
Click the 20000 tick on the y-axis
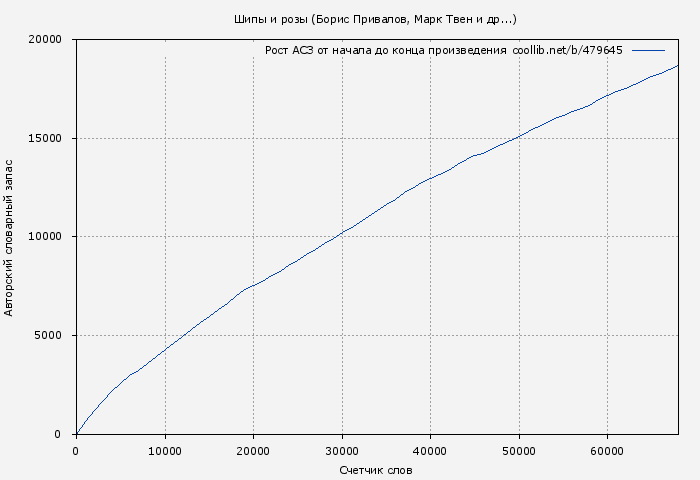click(46, 40)
